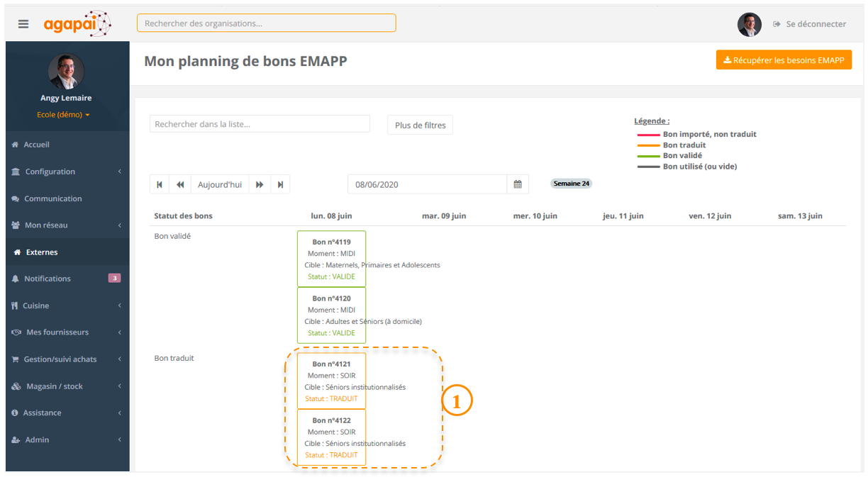This screenshot has height=477, width=868.
Task: Click the notifications count badge 3
Action: [114, 278]
